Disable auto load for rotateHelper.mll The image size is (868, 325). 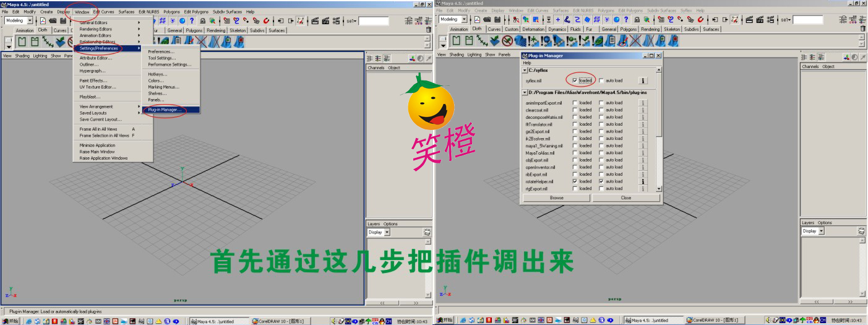pos(601,181)
